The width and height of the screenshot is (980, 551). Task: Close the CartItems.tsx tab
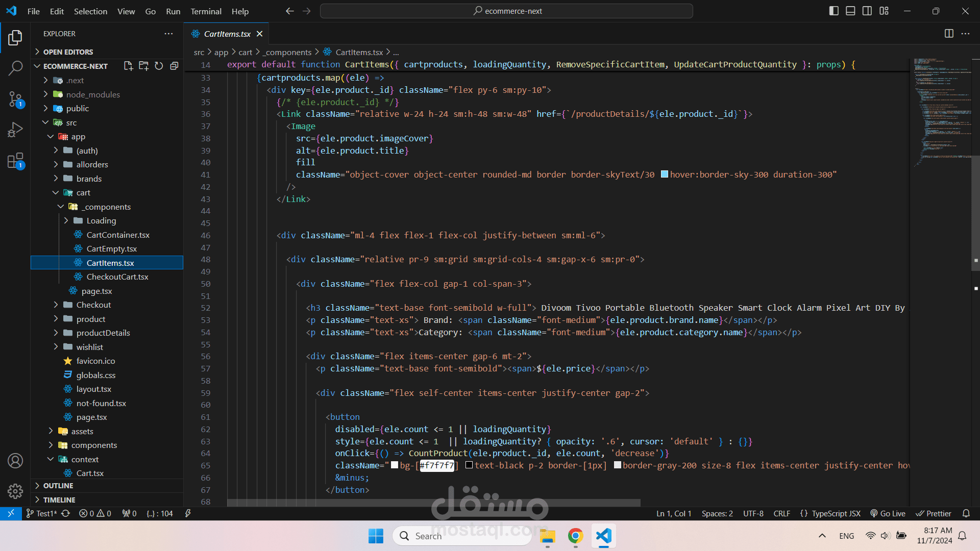[x=260, y=34]
